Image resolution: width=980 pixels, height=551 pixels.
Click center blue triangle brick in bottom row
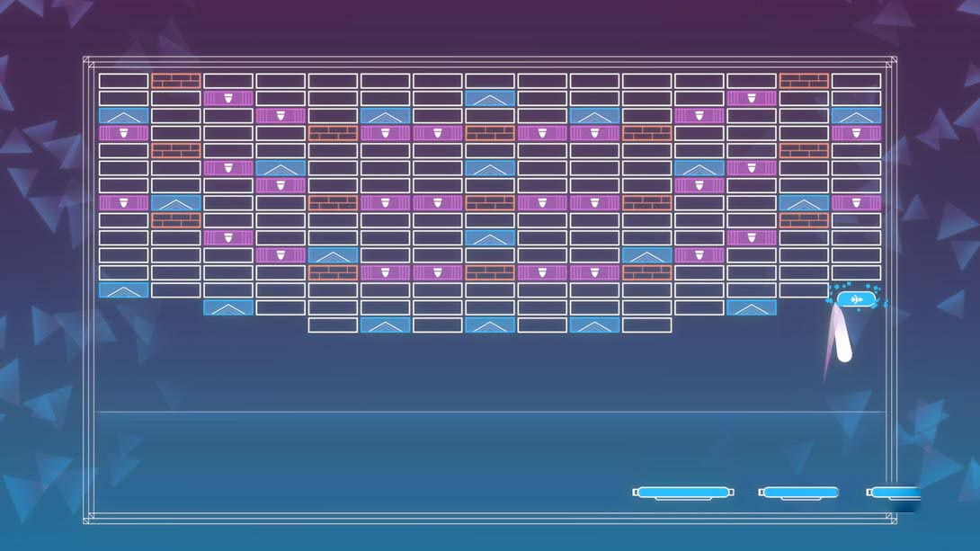tap(490, 324)
